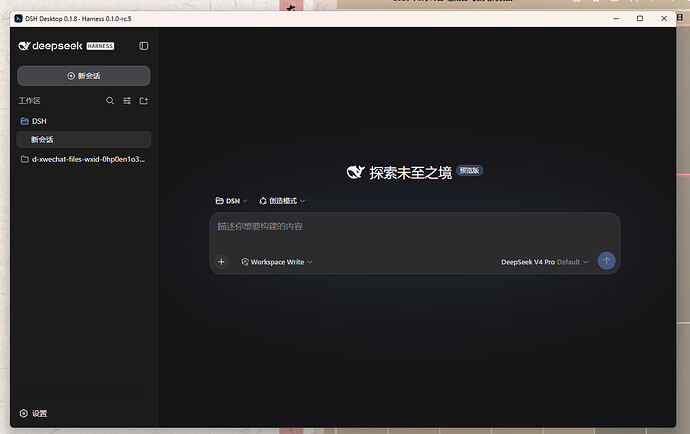
Task: Send the message with the arrow button
Action: point(606,261)
